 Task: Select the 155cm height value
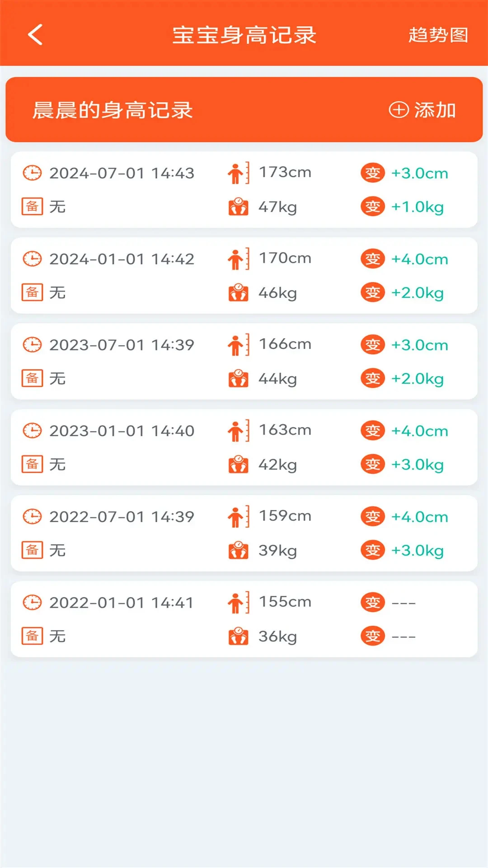pos(285,602)
